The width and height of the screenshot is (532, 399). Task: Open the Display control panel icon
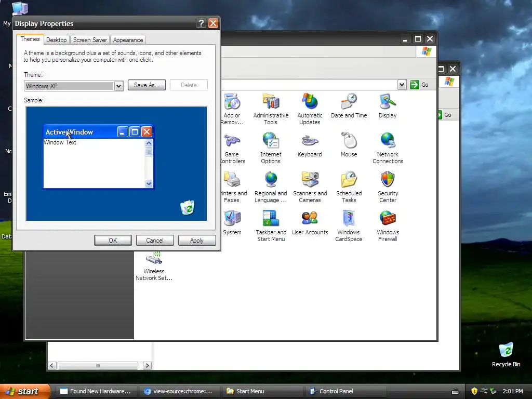pyautogui.click(x=388, y=106)
